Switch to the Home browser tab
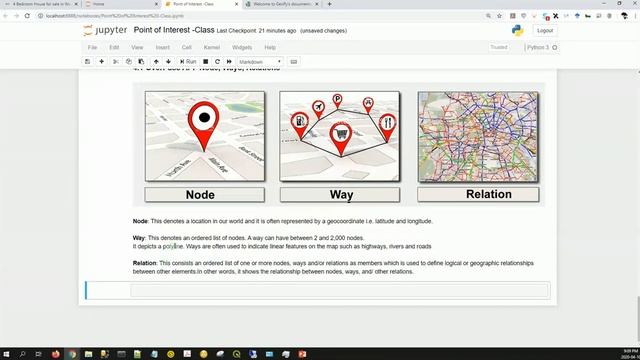The height and width of the screenshot is (360, 640). (121, 4)
